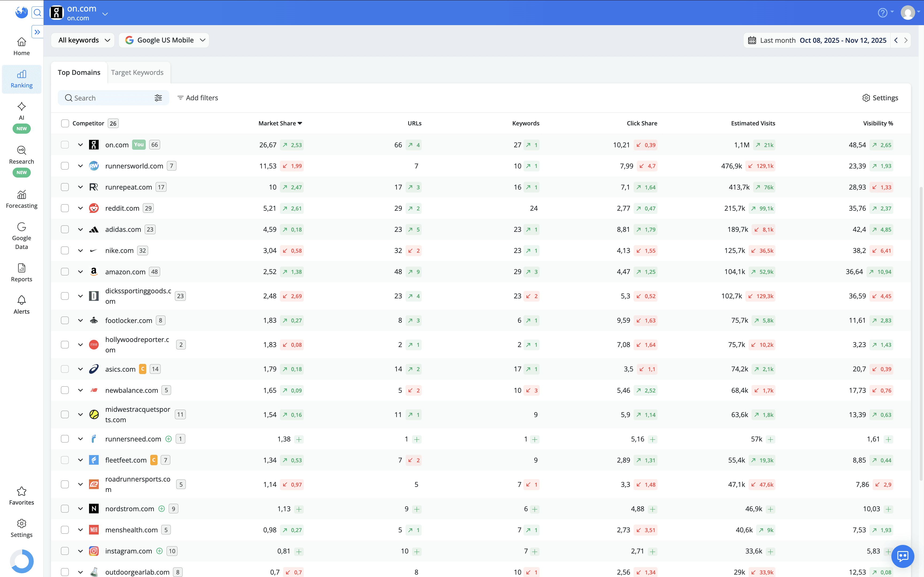924x577 pixels.
Task: Open the Ranking section
Action: pyautogui.click(x=21, y=79)
